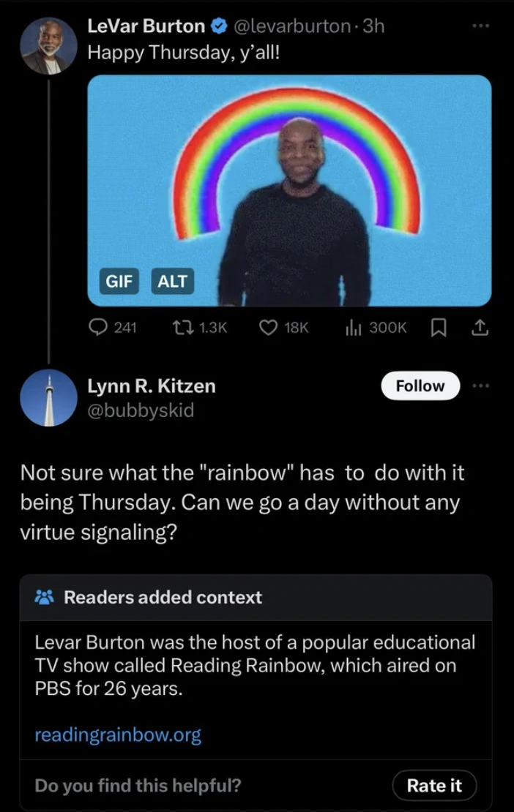Image resolution: width=514 pixels, height=812 pixels.
Task: Show the ALT text description
Action: [173, 279]
